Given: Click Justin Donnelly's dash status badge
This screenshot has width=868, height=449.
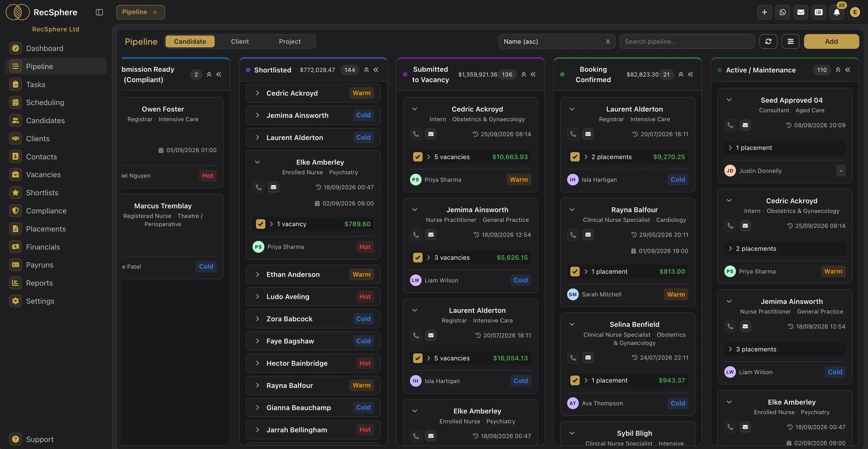Looking at the screenshot, I should coord(841,171).
